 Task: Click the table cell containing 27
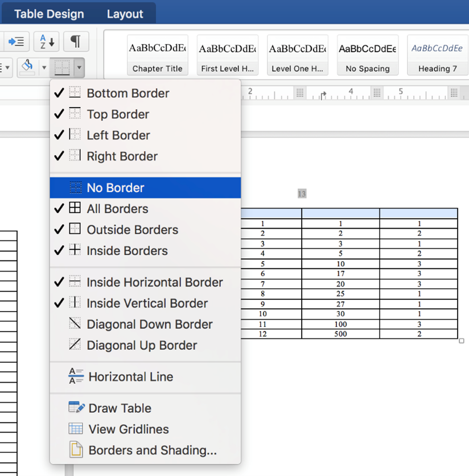(340, 304)
